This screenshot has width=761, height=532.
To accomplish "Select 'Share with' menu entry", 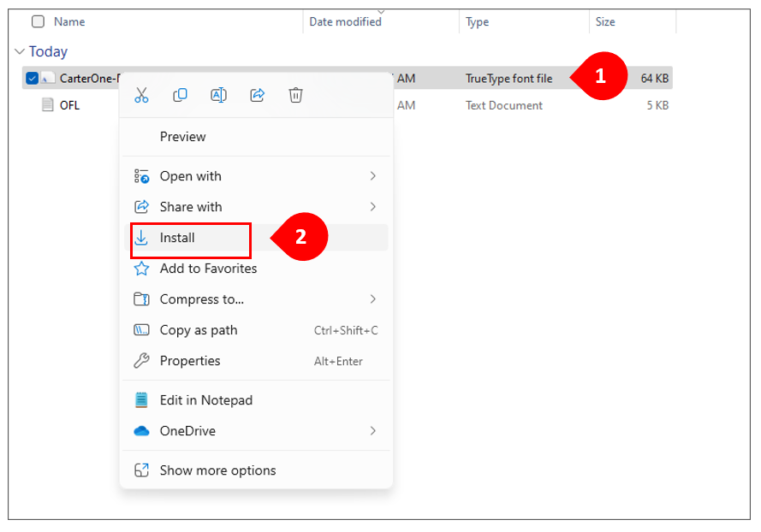I will [256, 207].
